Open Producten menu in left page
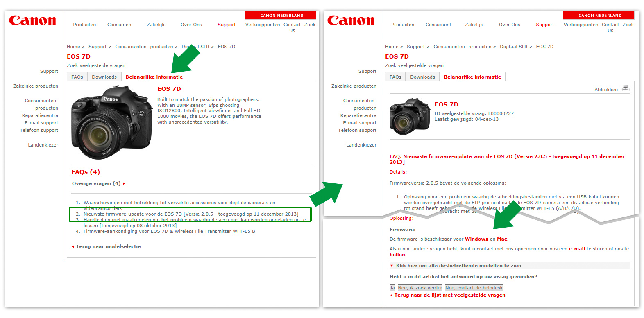 pyautogui.click(x=84, y=25)
